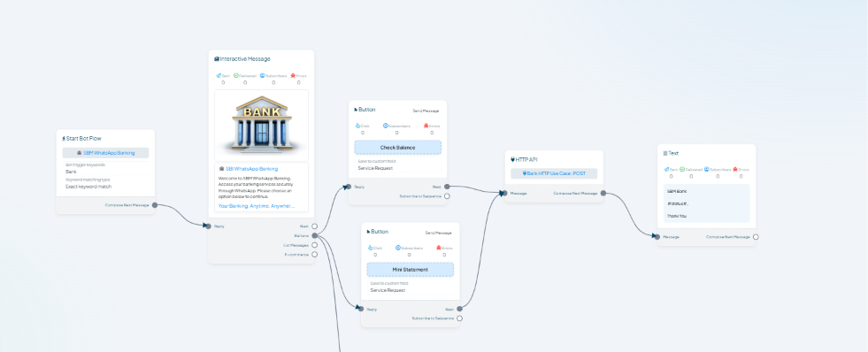Click Interactive Message Next output connector
868x352 pixels.
[314, 226]
